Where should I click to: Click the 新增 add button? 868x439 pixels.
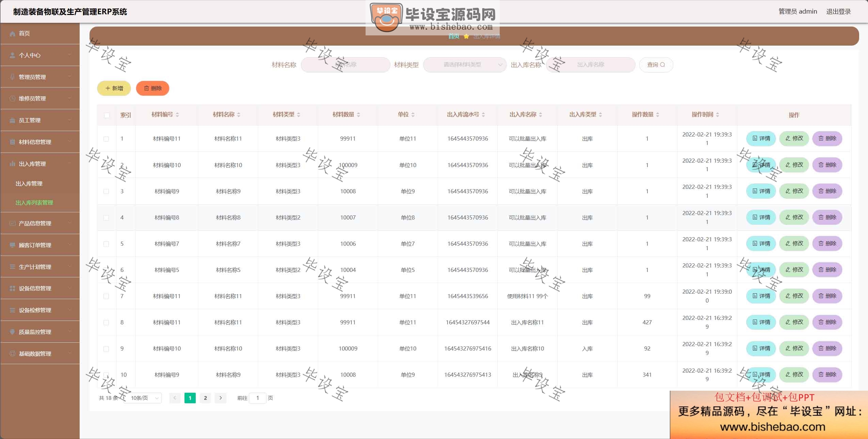point(114,88)
